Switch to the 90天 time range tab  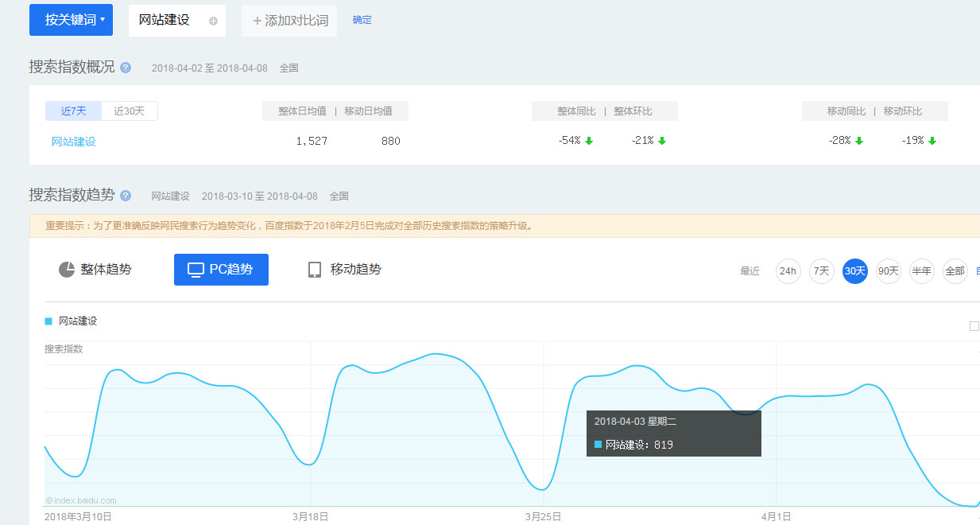point(888,271)
